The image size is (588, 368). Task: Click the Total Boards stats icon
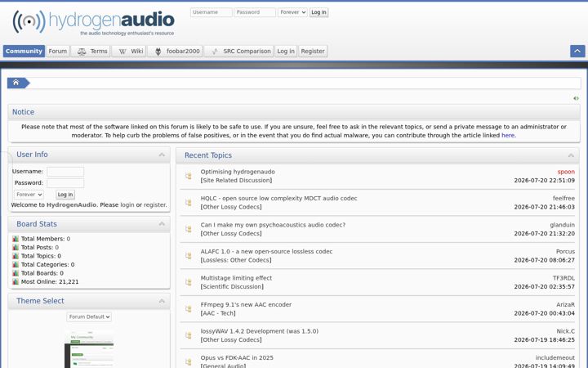click(x=16, y=273)
